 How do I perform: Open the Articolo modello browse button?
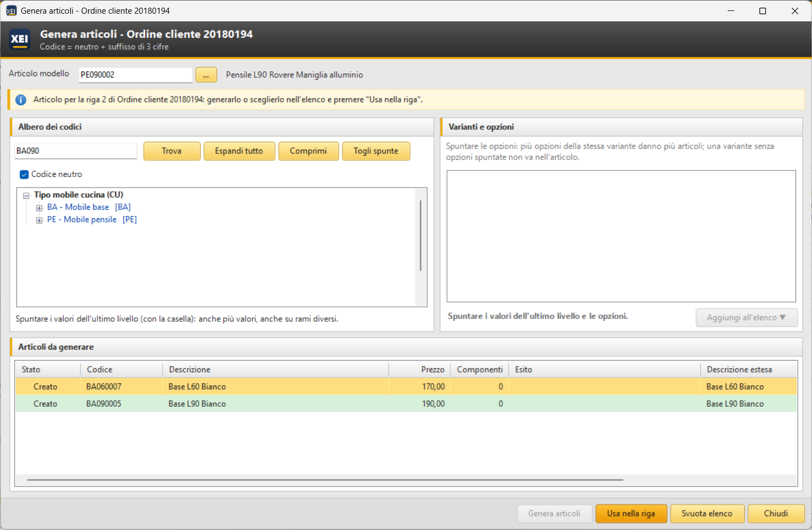pos(206,75)
